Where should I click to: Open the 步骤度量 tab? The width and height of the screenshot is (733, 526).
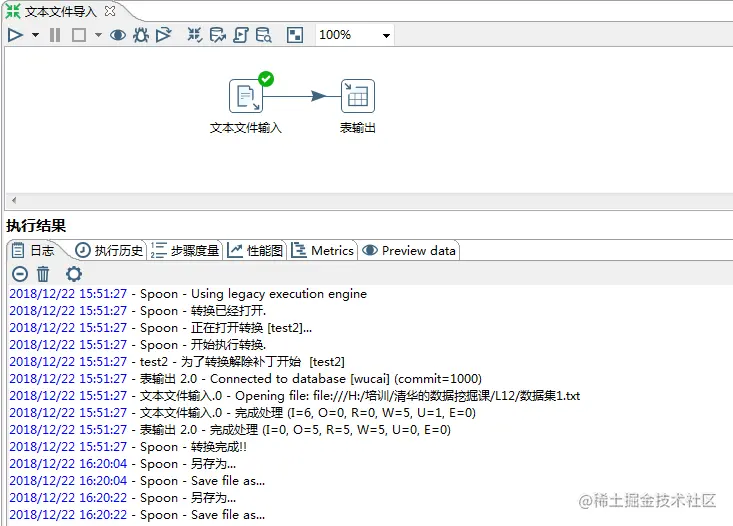pyautogui.click(x=185, y=251)
